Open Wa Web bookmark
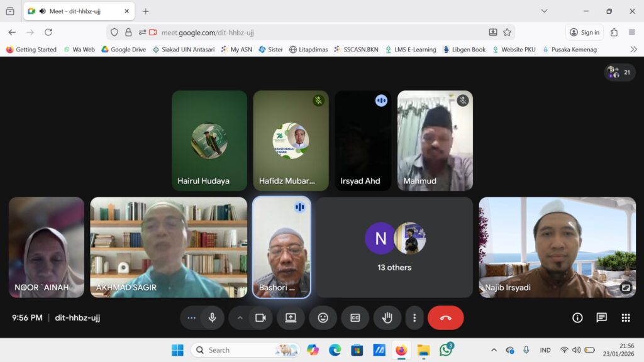This screenshot has width=644, height=362. 79,49
